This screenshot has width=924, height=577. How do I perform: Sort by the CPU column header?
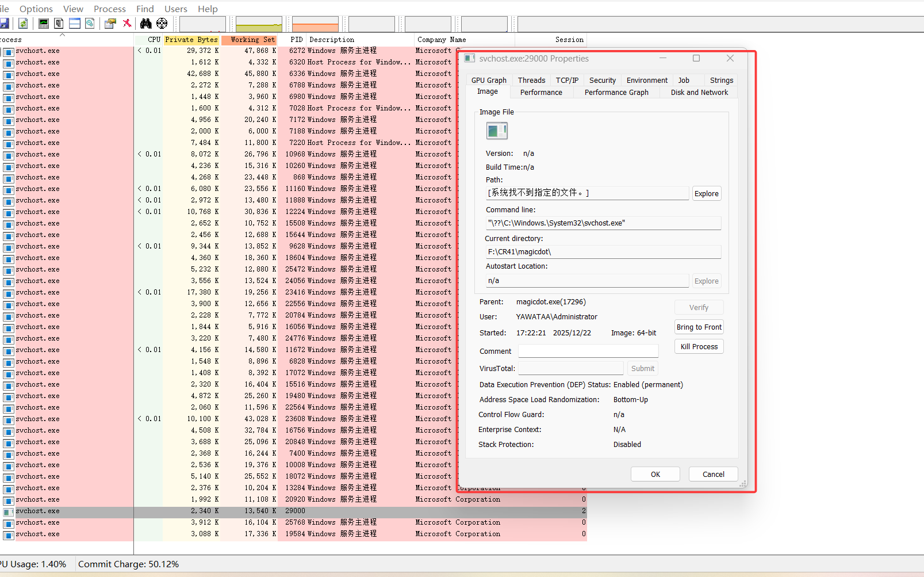point(148,40)
